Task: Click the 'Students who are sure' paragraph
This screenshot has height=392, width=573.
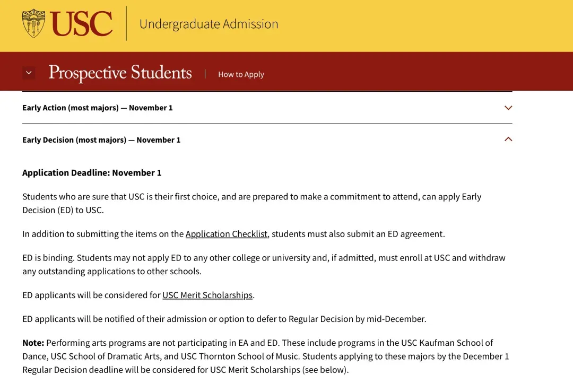Action: pos(252,203)
